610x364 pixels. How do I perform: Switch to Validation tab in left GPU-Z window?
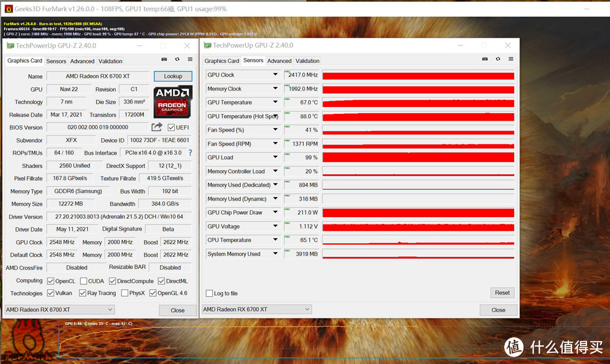(x=110, y=61)
